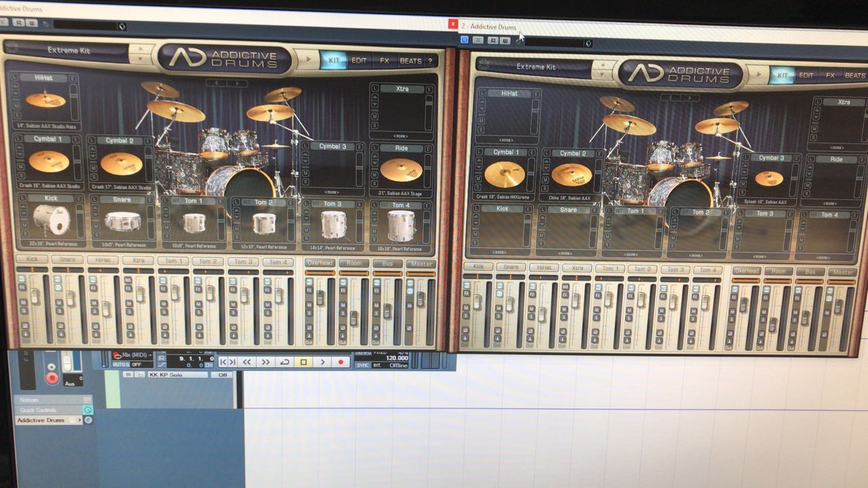
Task: Solo the Cymbal 2 slot in left window
Action: click(94, 176)
